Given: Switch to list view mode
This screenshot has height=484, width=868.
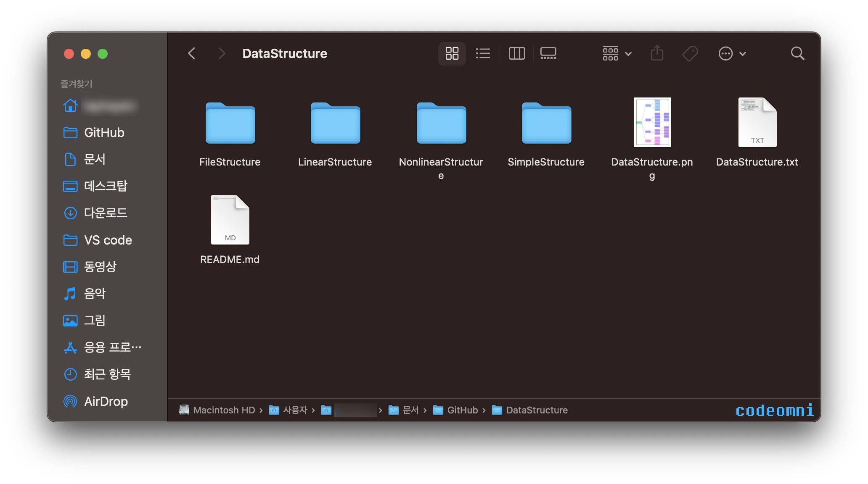Looking at the screenshot, I should (483, 53).
